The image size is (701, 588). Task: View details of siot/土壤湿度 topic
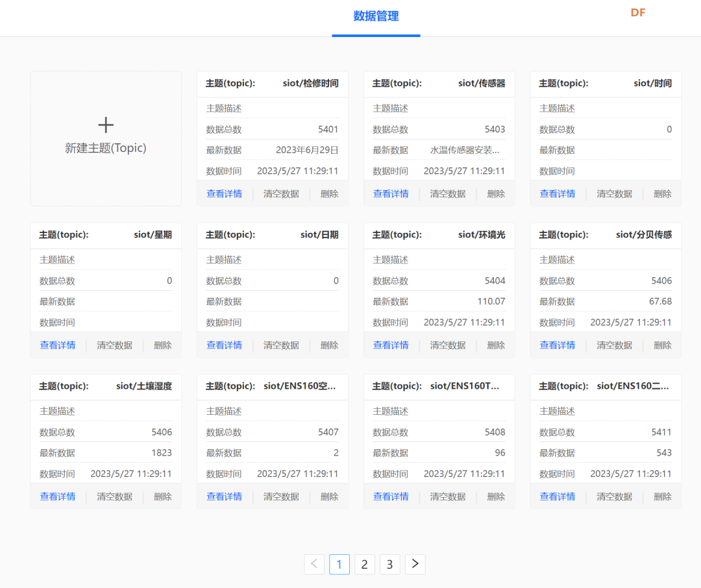(58, 496)
